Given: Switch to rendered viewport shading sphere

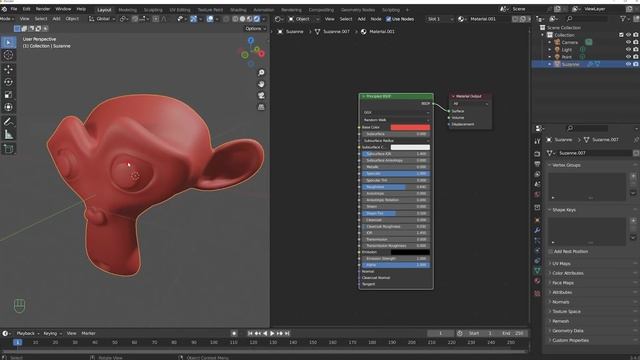Looking at the screenshot, I should tap(257, 19).
